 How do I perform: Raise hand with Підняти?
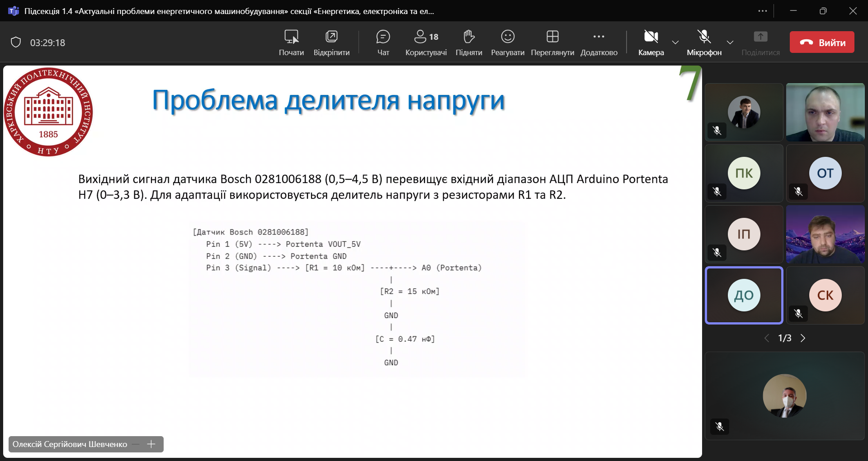[469, 42]
